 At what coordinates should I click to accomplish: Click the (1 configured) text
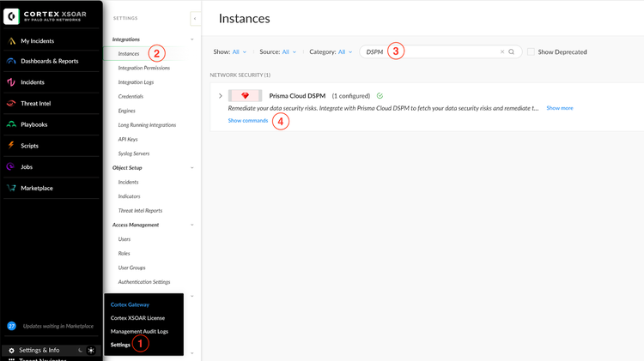pyautogui.click(x=350, y=95)
